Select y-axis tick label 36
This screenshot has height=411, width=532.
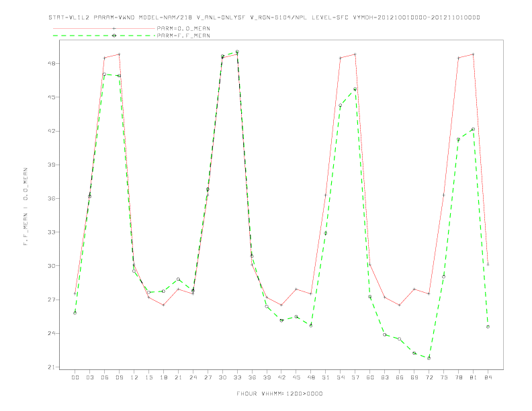tap(52, 198)
